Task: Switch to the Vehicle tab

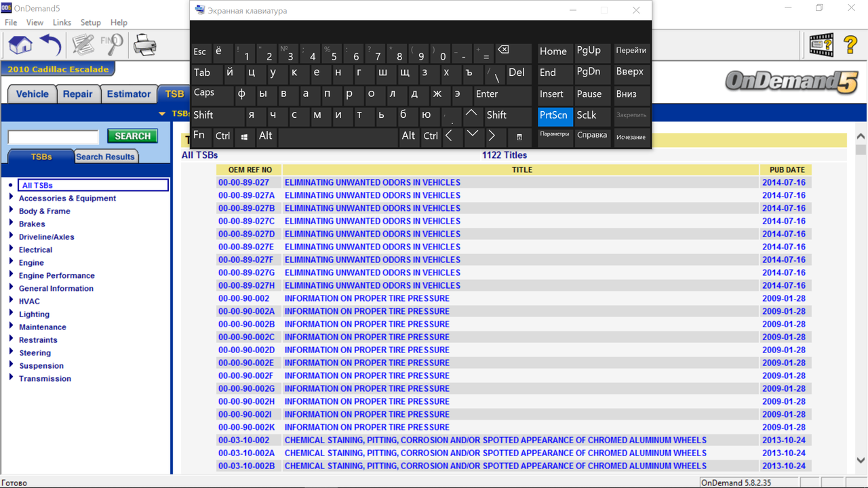Action: tap(32, 94)
